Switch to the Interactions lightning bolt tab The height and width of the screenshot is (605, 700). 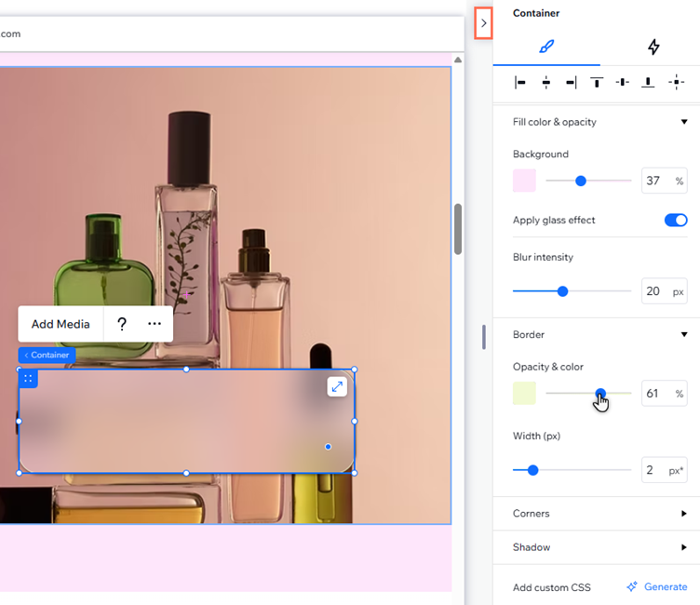pos(653,47)
